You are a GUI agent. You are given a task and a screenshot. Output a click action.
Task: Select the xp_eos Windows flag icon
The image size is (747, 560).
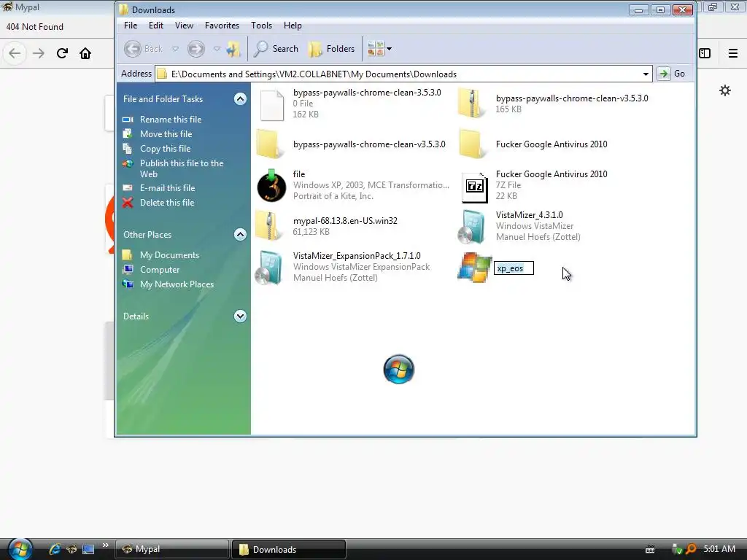pos(474,268)
